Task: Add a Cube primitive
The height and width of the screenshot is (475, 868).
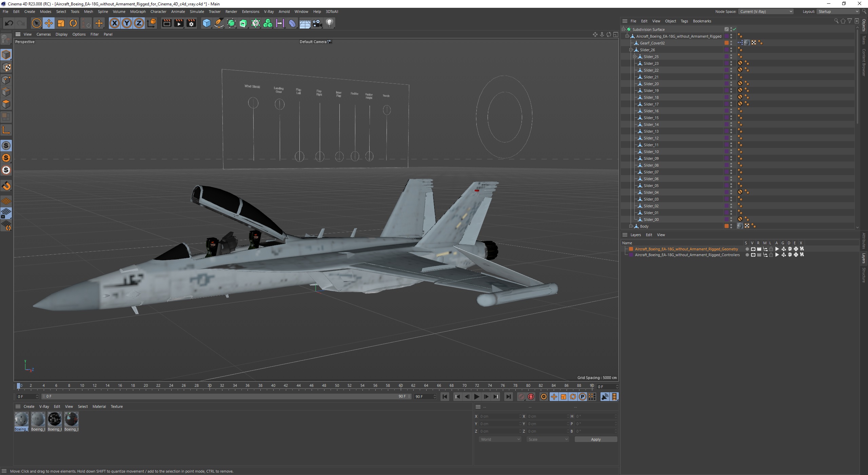Action: pyautogui.click(x=206, y=23)
